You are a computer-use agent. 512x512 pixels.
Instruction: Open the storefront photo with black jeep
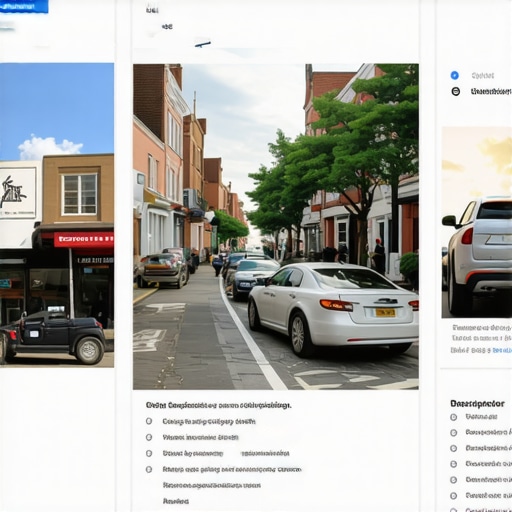[x=57, y=215]
